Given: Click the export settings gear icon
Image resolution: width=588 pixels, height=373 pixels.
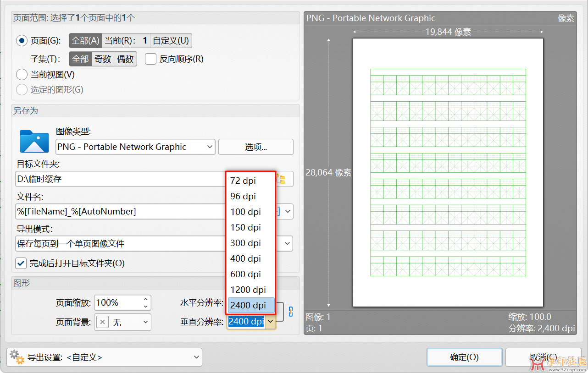Looking at the screenshot, I should click(17, 357).
